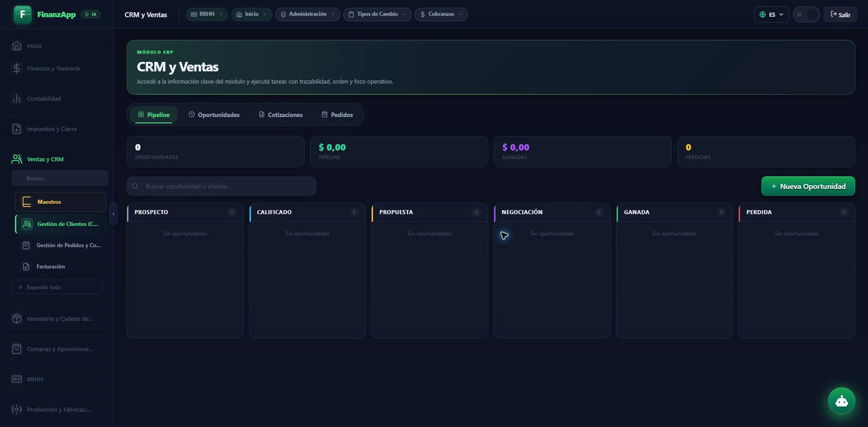Open Gestión de Clientes sidebar item
This screenshot has height=427, width=868.
pyautogui.click(x=61, y=224)
